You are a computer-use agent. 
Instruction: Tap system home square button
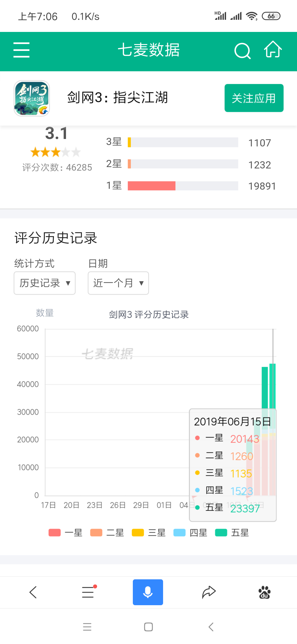click(x=148, y=627)
